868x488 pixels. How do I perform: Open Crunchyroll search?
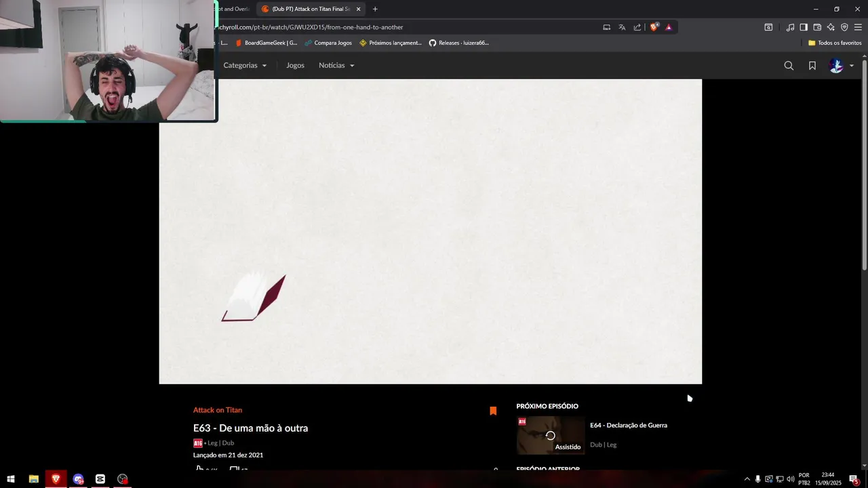click(x=789, y=66)
